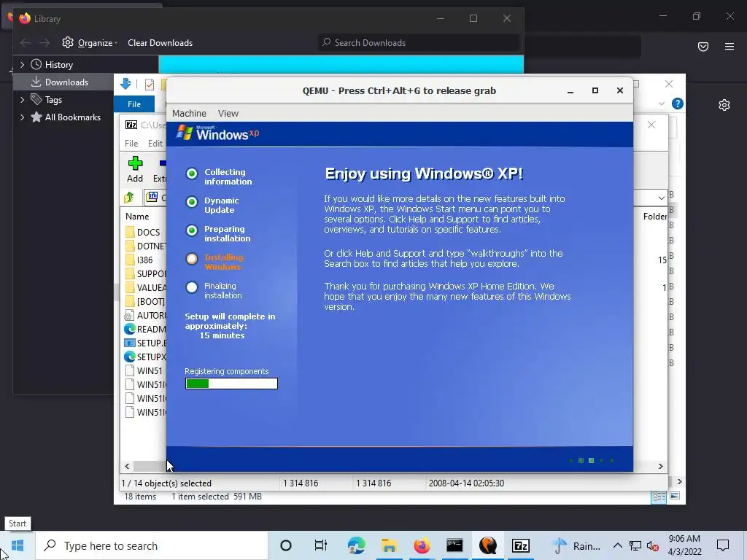The height and width of the screenshot is (560, 747).
Task: Open the QEMU View menu
Action: [228, 113]
